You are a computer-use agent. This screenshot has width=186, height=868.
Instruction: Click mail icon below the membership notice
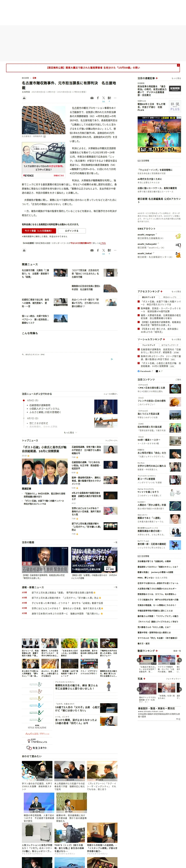pos(92,250)
